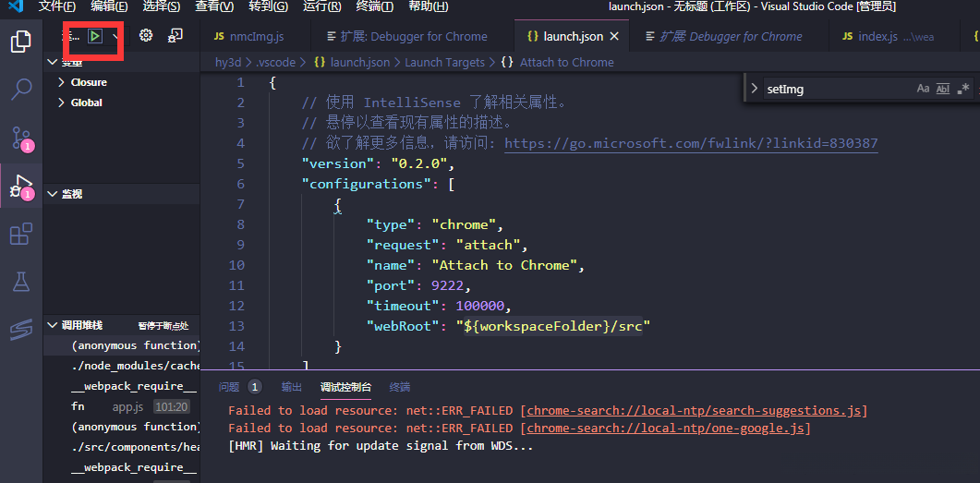Viewport: 980px width, 483px height.
Task: Open the Testing flask view
Action: pos(20,283)
